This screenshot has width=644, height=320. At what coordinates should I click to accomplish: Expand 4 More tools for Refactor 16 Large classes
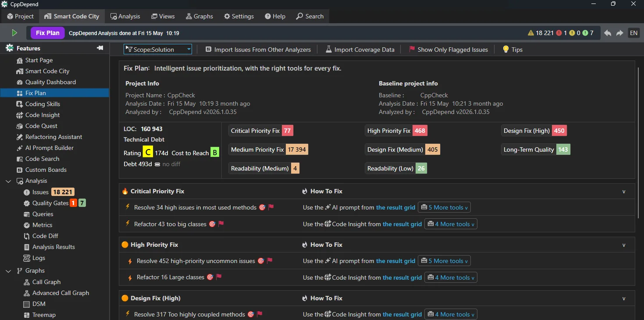pyautogui.click(x=451, y=277)
